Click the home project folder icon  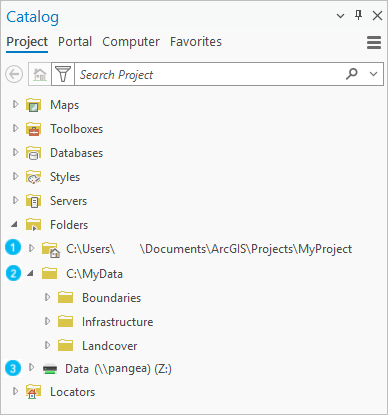point(51,250)
